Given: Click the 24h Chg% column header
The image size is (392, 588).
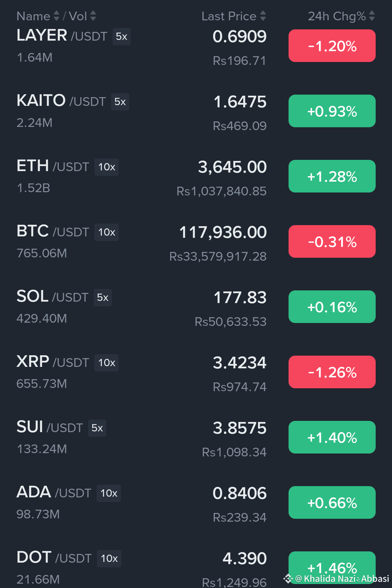Looking at the screenshot, I should coord(337,16).
